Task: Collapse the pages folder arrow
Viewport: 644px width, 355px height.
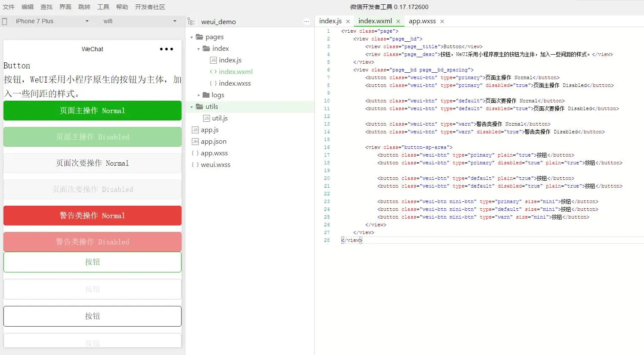Action: tap(191, 37)
